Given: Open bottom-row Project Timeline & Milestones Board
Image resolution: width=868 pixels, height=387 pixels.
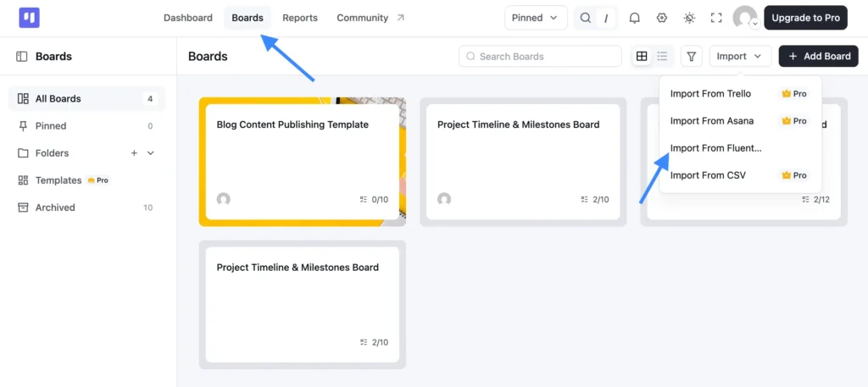Looking at the screenshot, I should pos(303,305).
